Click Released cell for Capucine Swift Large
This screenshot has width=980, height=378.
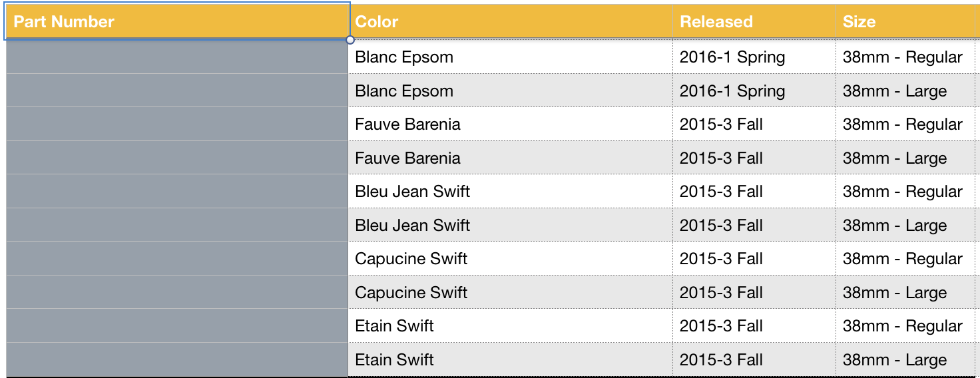pos(754,293)
